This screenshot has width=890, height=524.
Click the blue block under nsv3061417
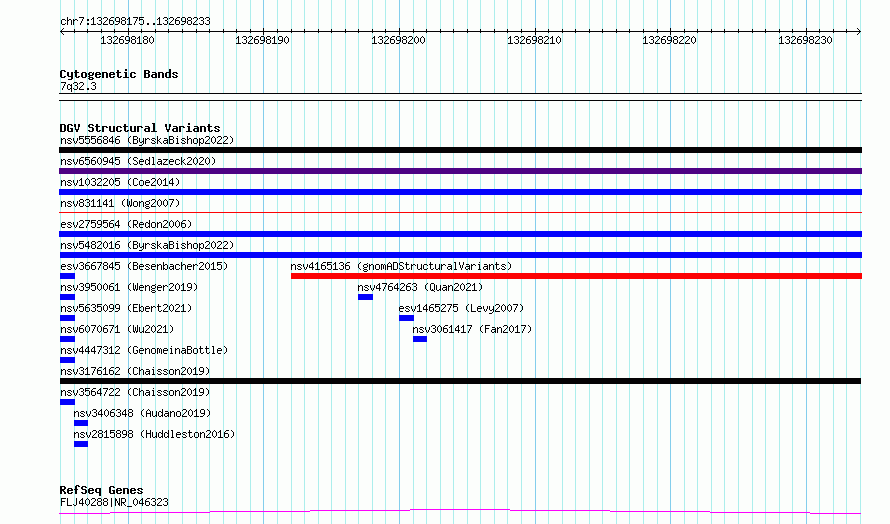click(x=420, y=339)
